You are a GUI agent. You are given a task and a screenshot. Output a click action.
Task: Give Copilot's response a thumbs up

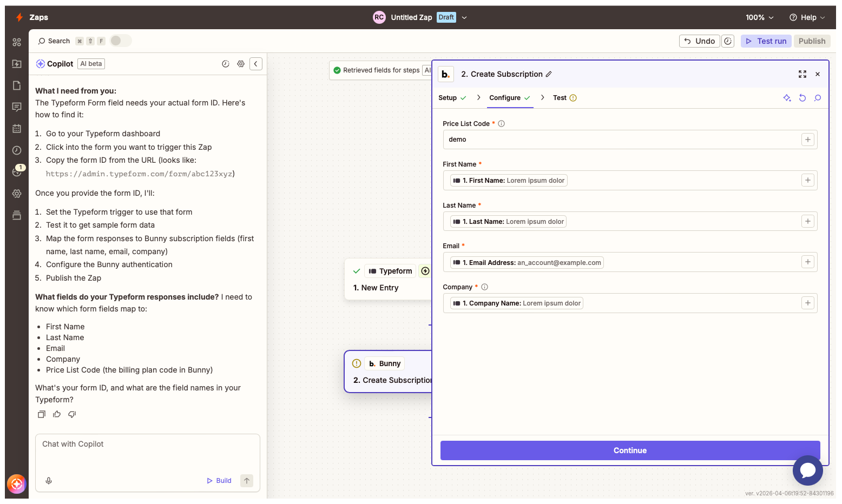click(57, 414)
